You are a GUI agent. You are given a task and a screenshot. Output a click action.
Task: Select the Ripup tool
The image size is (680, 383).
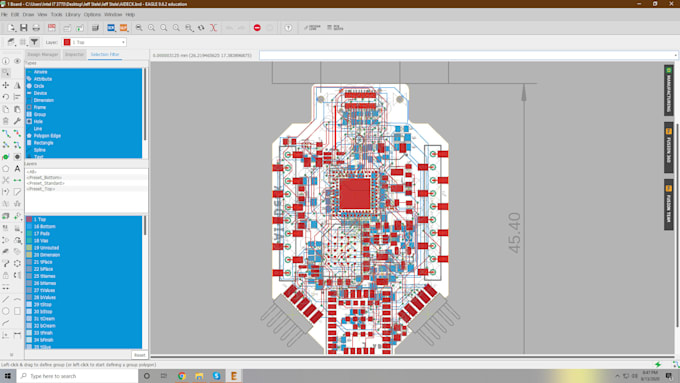coord(17,133)
